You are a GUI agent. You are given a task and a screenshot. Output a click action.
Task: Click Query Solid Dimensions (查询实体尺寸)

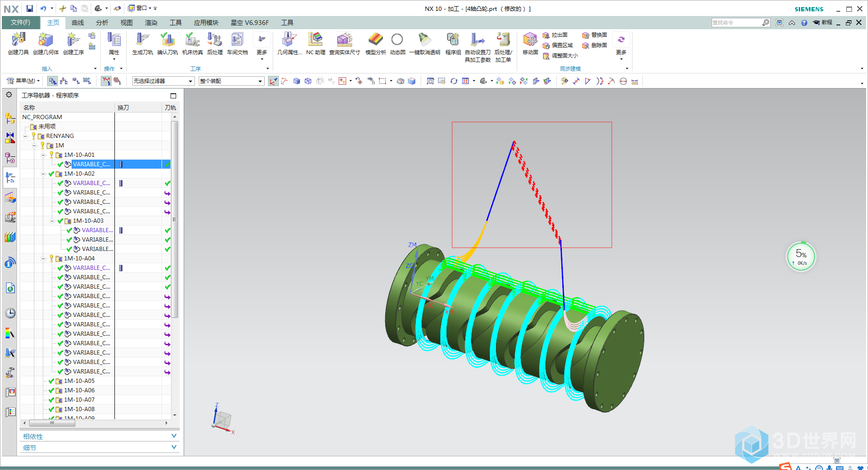(344, 43)
